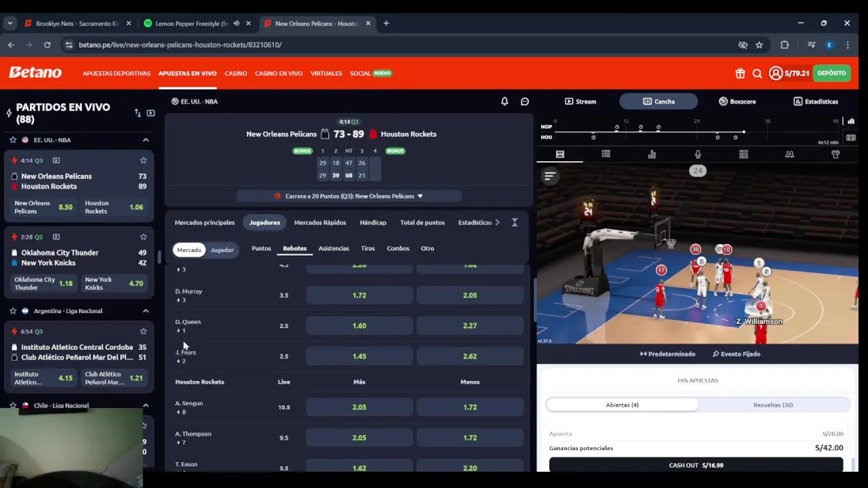The width and height of the screenshot is (868, 488).
Task: Click the timeline bar graph icon
Action: coord(851,121)
